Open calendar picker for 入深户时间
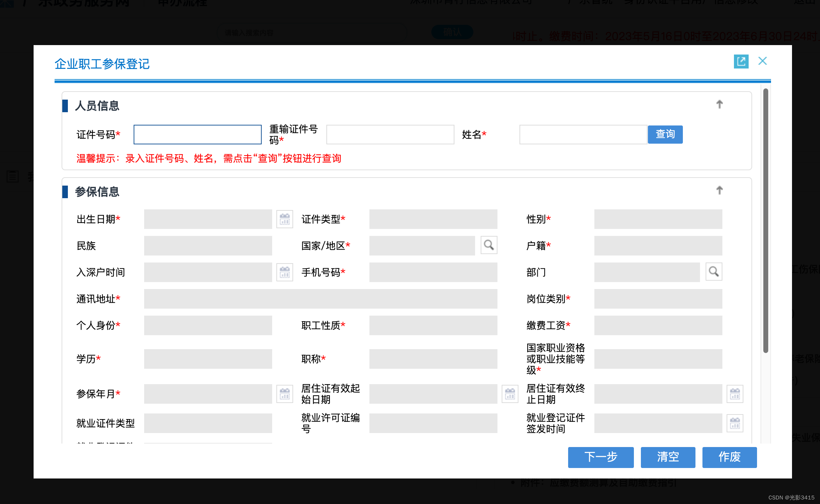 click(x=284, y=272)
